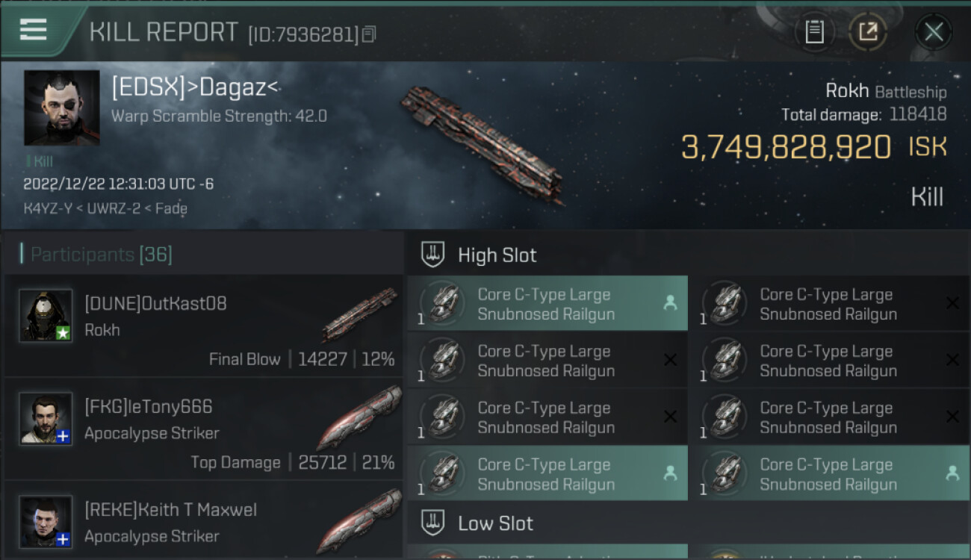Screen dimensions: 971x560
Task: Select the [REKE]Keith T Maxwel participant name
Action: tap(170, 510)
